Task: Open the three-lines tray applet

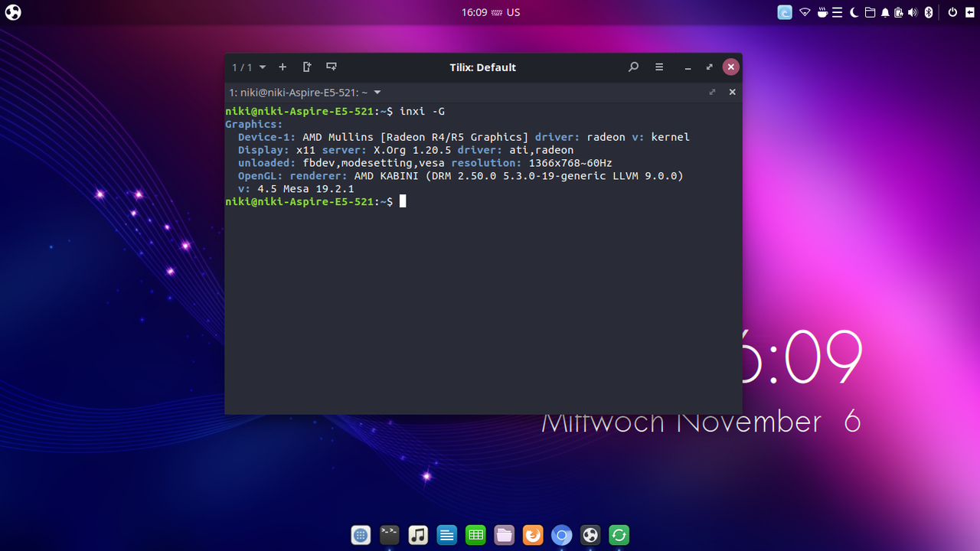Action: [x=838, y=12]
